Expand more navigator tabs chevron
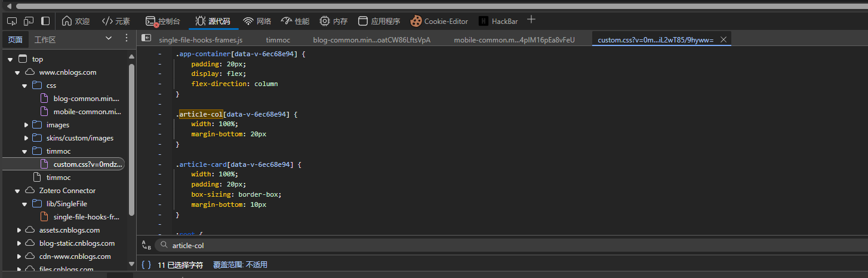The image size is (868, 278). click(109, 38)
